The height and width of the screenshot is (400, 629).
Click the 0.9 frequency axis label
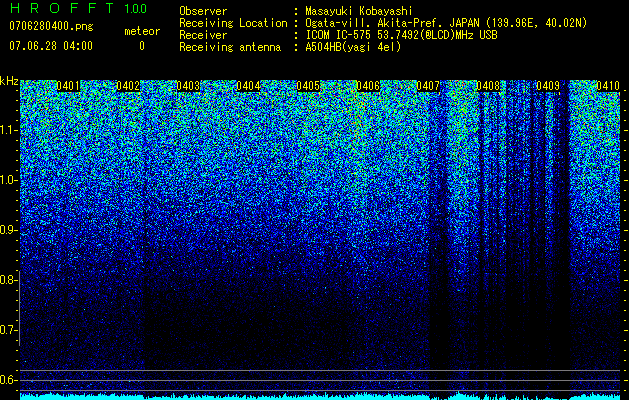[x=8, y=230]
